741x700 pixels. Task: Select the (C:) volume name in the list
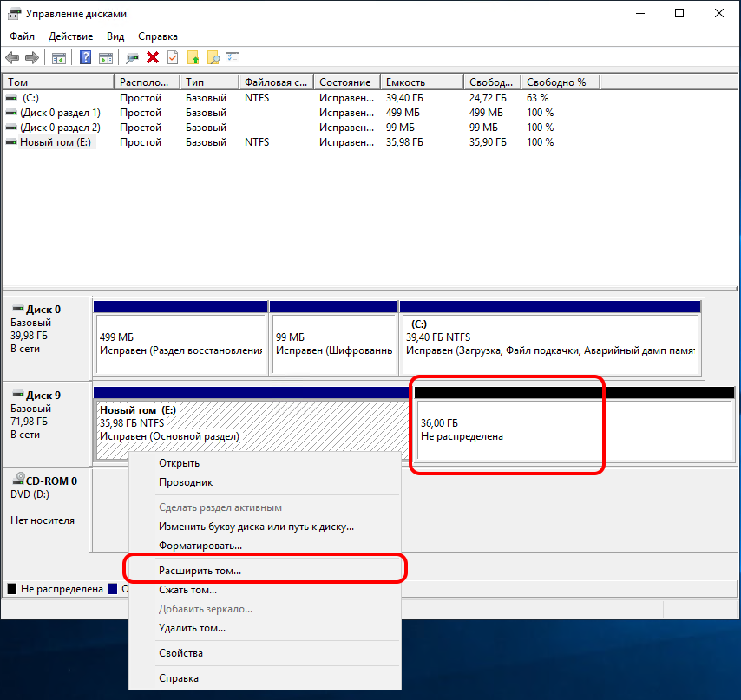[30, 98]
